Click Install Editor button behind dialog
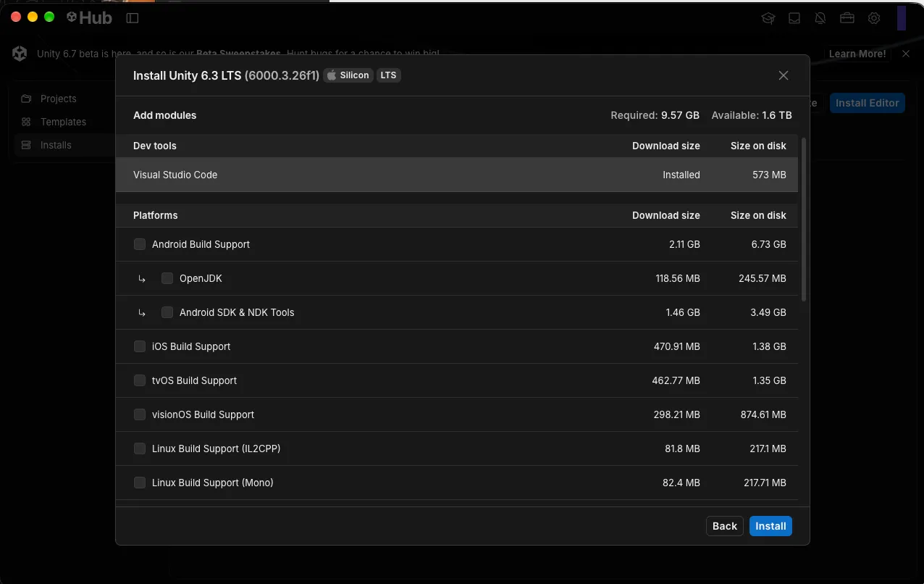This screenshot has width=924, height=584. point(867,103)
